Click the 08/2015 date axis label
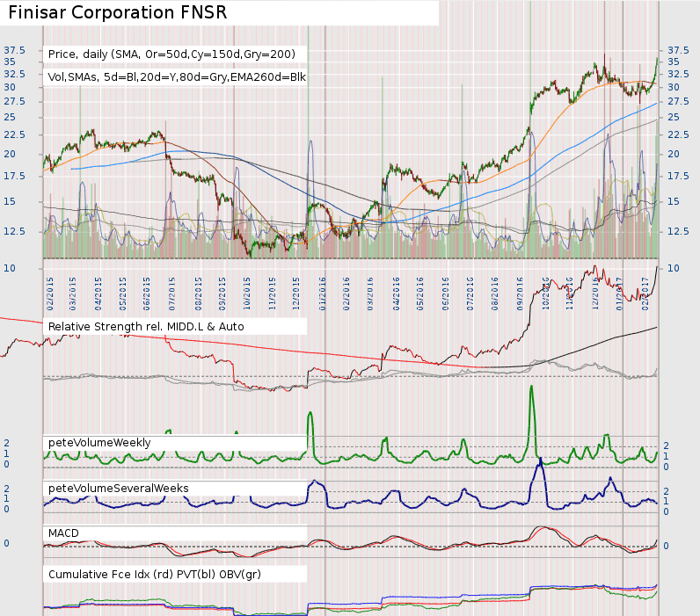 tap(198, 294)
